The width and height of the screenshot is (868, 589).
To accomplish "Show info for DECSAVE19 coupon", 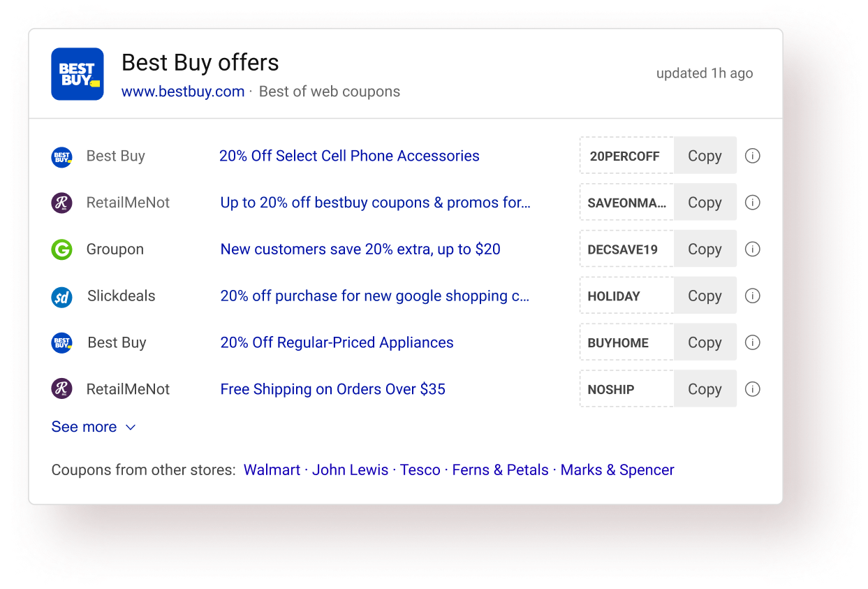I will [x=752, y=249].
